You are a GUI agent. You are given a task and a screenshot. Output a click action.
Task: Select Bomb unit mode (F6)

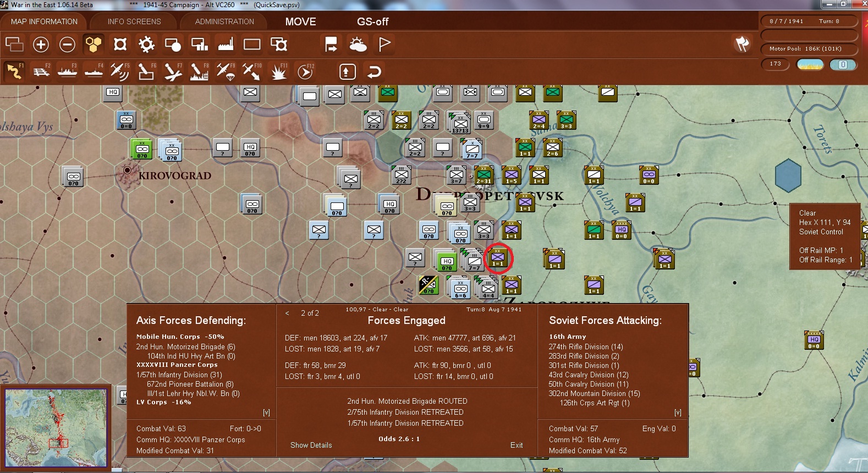coord(146,71)
